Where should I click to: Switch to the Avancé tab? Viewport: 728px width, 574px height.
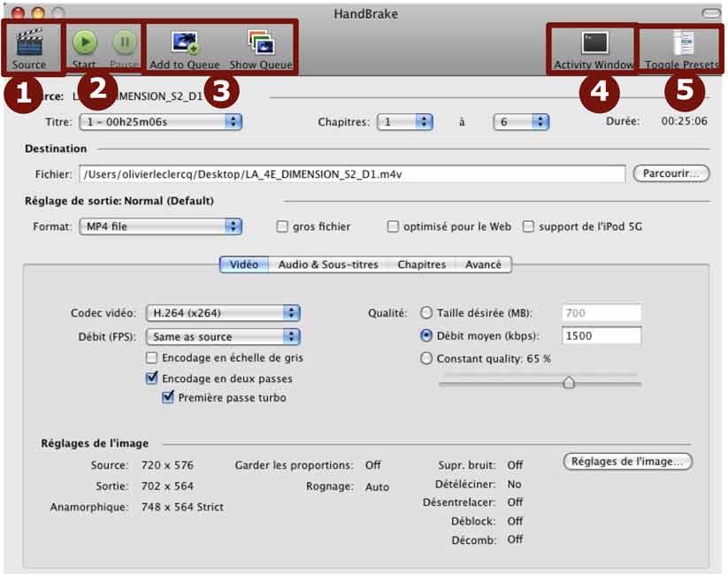click(483, 264)
